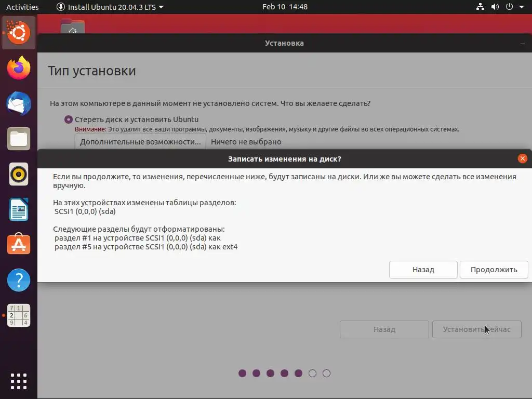The height and width of the screenshot is (399, 532).
Task: Click the last empty progress dot
Action: [x=326, y=373]
